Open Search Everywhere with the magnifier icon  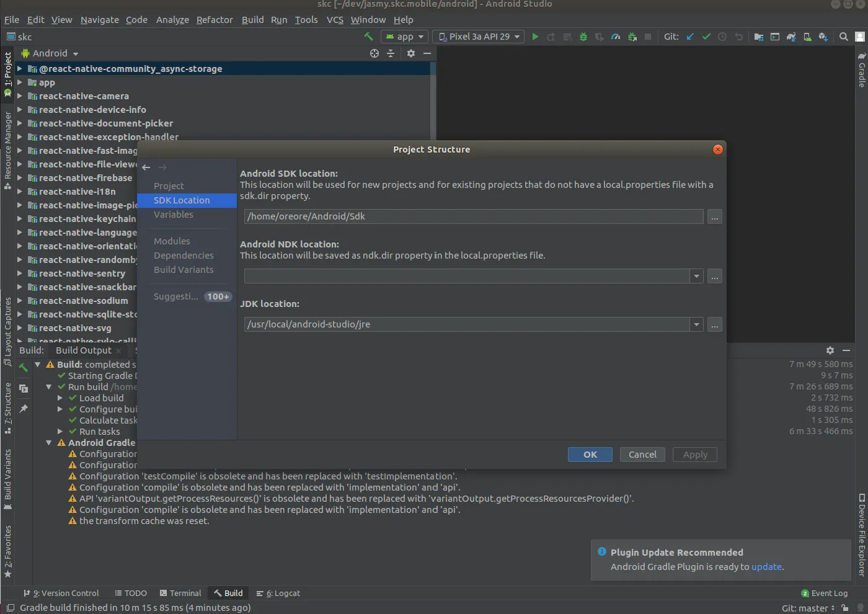[x=844, y=37]
